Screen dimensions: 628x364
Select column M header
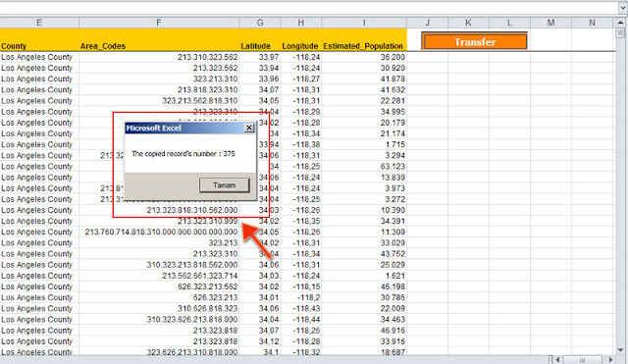click(x=550, y=23)
